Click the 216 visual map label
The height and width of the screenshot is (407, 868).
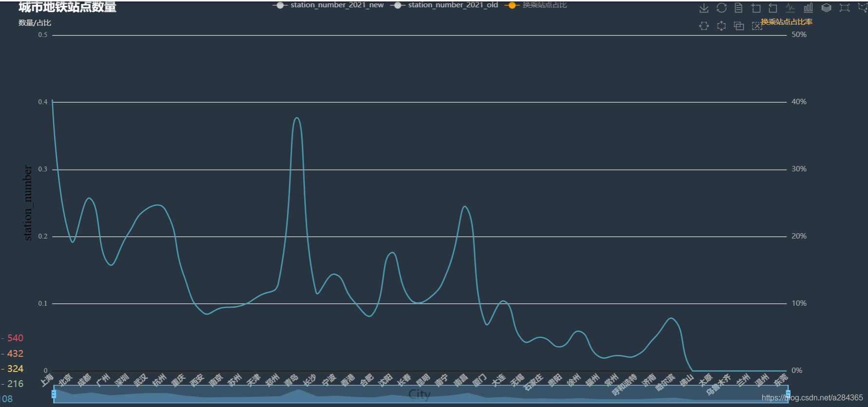15,384
